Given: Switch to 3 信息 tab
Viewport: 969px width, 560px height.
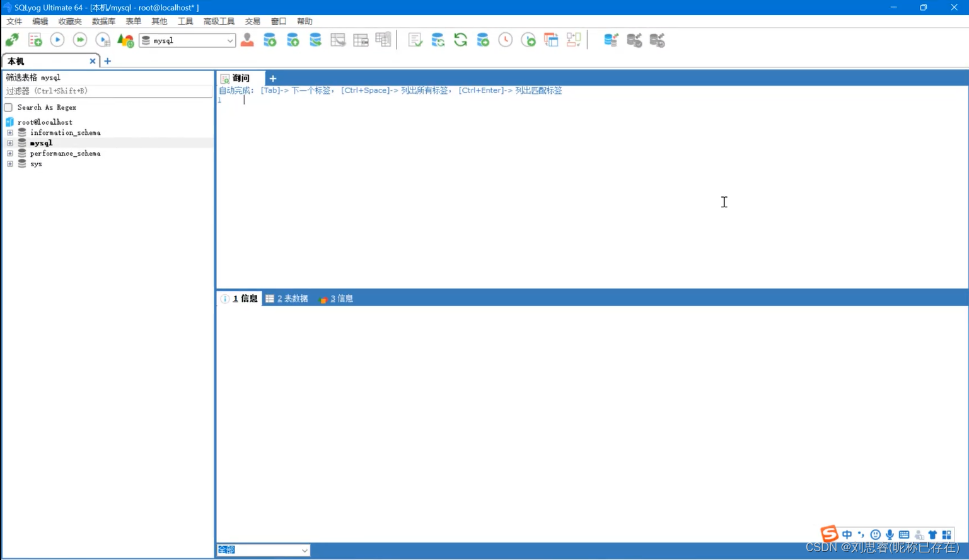Looking at the screenshot, I should click(337, 299).
